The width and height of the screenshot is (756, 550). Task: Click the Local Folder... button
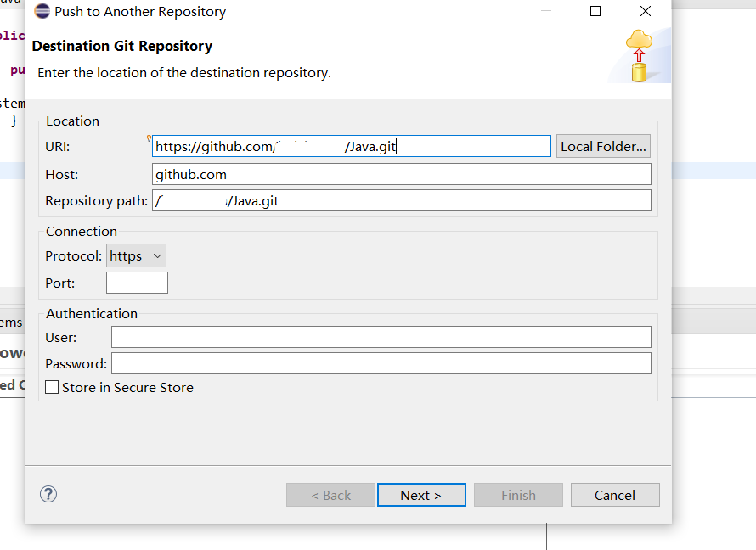[603, 146]
